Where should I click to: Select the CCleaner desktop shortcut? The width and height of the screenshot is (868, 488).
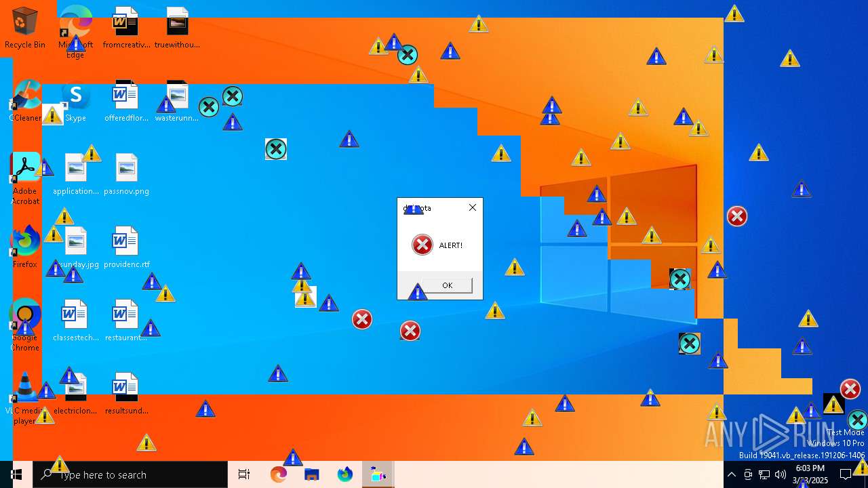(25, 101)
